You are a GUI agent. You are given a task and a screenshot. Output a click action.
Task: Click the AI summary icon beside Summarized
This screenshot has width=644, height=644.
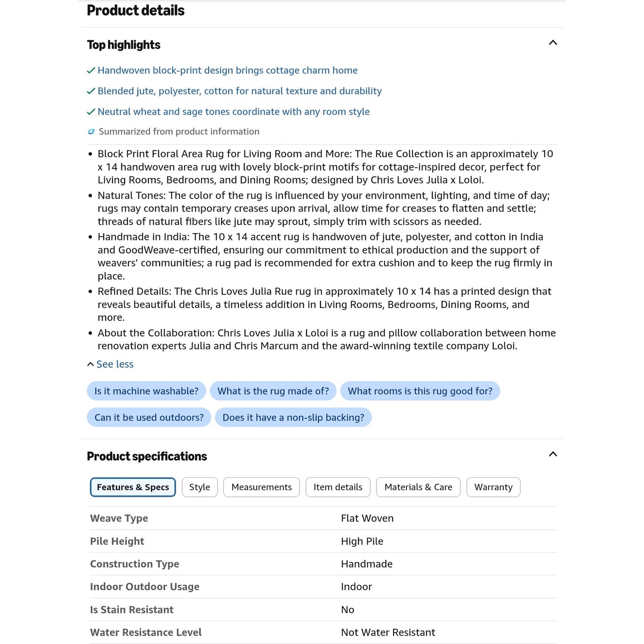pos(91,131)
